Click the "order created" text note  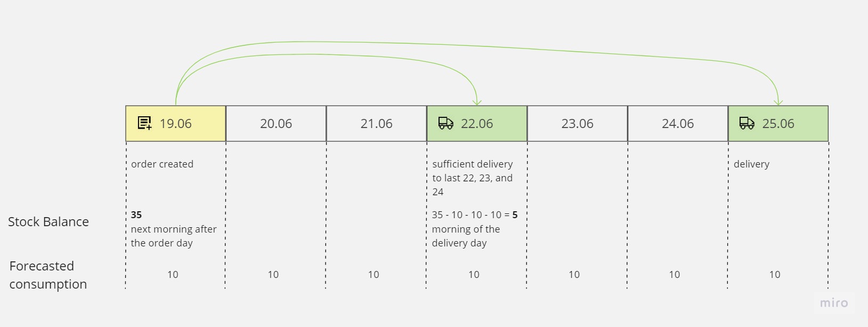pos(162,164)
